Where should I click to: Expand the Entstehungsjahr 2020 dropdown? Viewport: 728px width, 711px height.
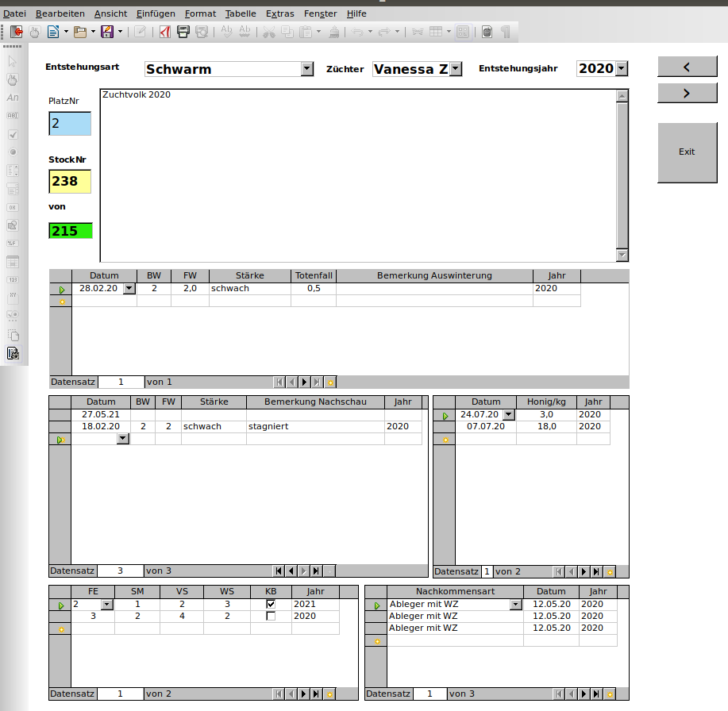click(x=622, y=69)
